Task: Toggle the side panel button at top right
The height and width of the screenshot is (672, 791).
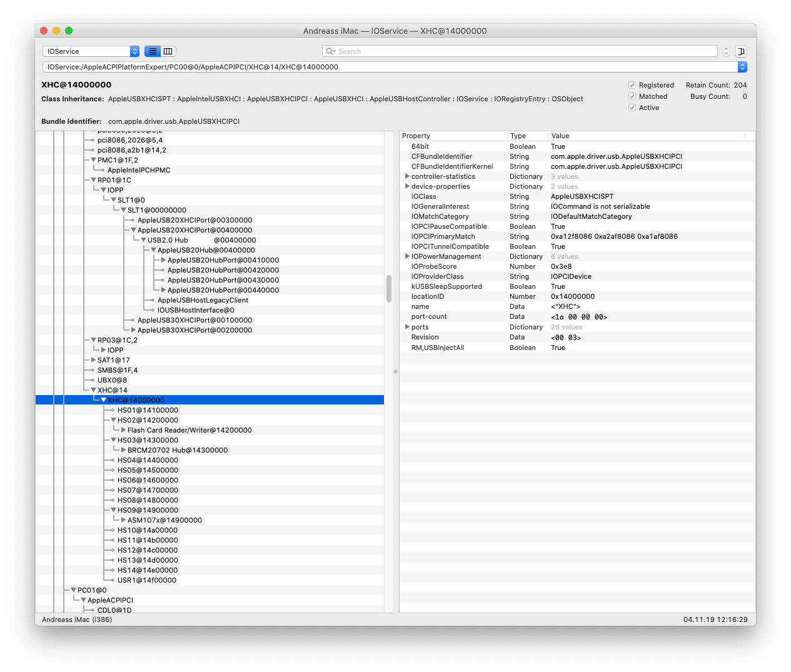Action: (741, 51)
